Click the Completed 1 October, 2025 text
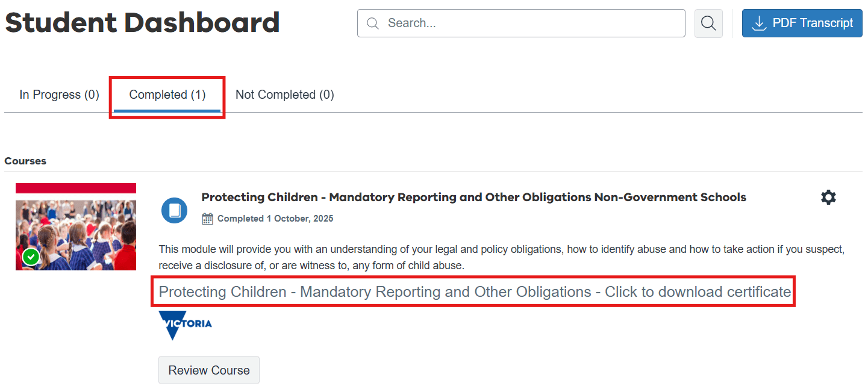 [x=275, y=219]
